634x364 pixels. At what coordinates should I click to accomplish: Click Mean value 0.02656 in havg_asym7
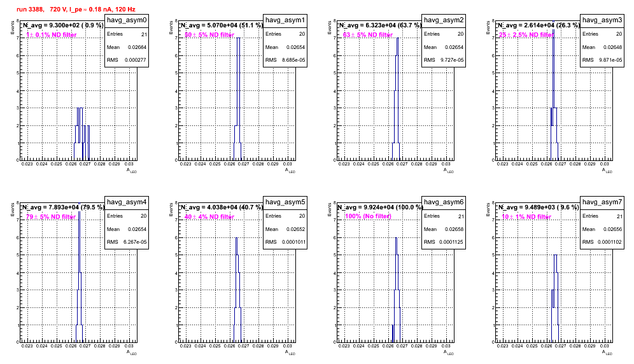click(x=613, y=229)
